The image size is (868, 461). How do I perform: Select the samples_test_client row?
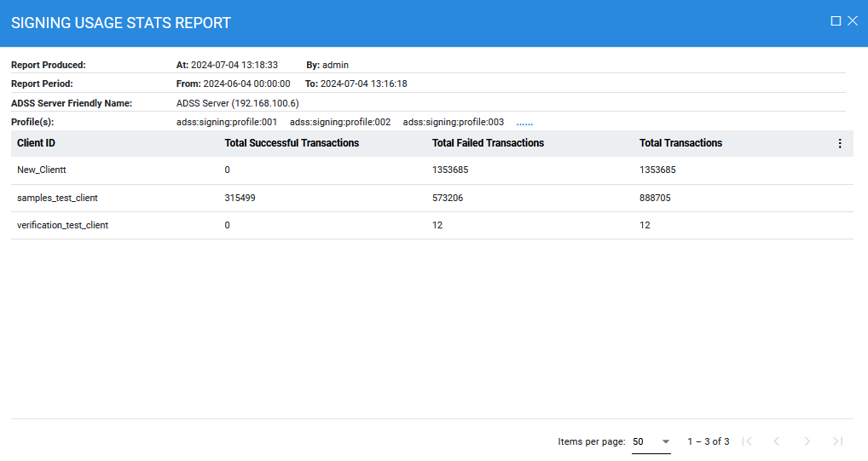[57, 198]
